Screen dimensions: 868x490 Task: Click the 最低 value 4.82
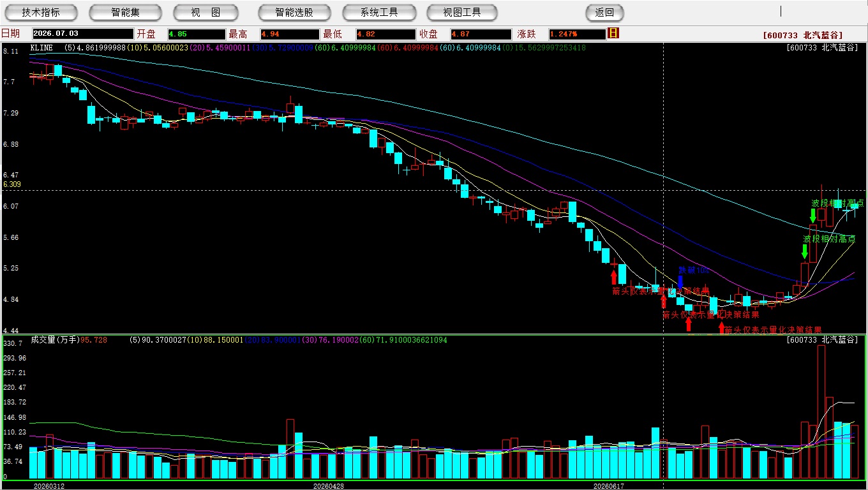pos(386,34)
